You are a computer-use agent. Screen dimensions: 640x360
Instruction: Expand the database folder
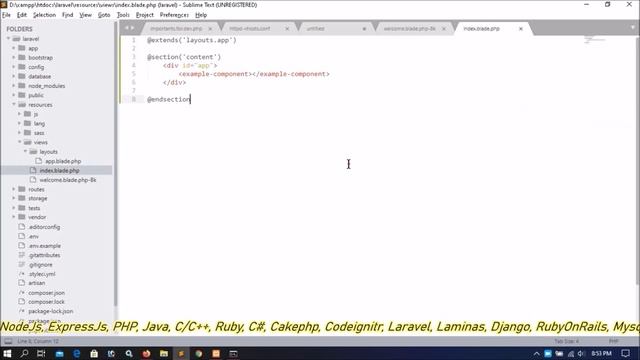[x=13, y=76]
